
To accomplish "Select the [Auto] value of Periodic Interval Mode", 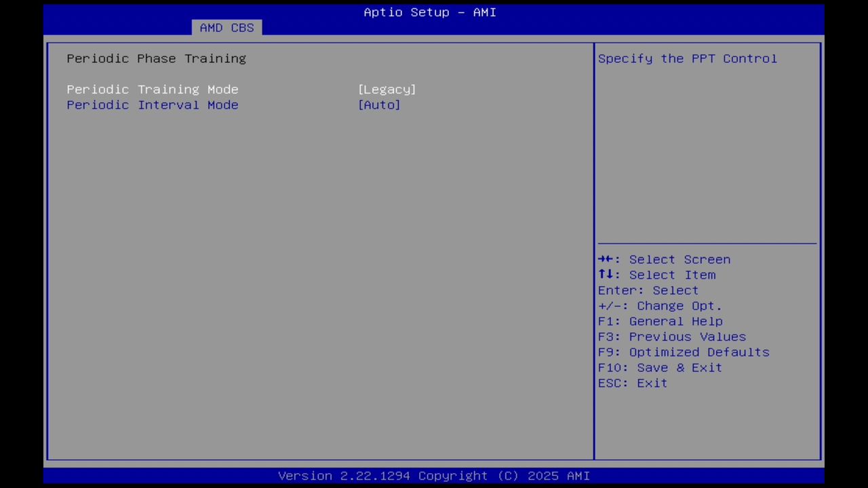I will click(379, 104).
